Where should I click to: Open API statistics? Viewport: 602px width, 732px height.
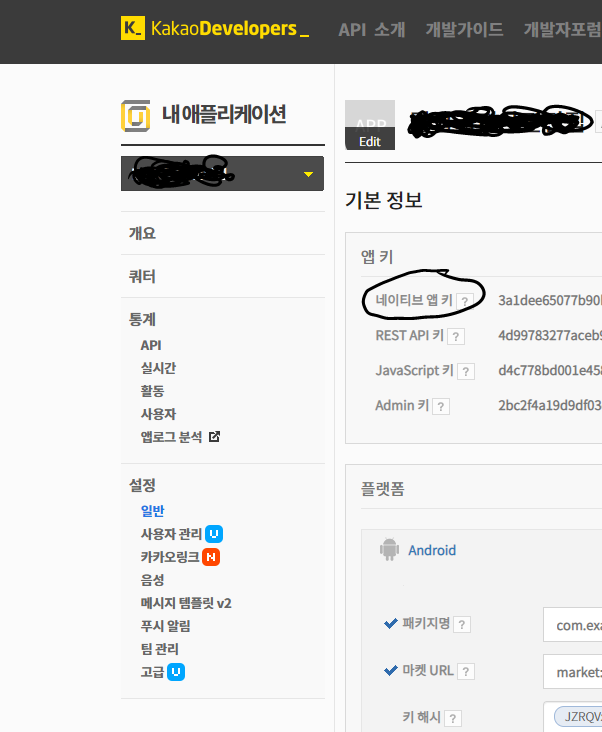(151, 345)
